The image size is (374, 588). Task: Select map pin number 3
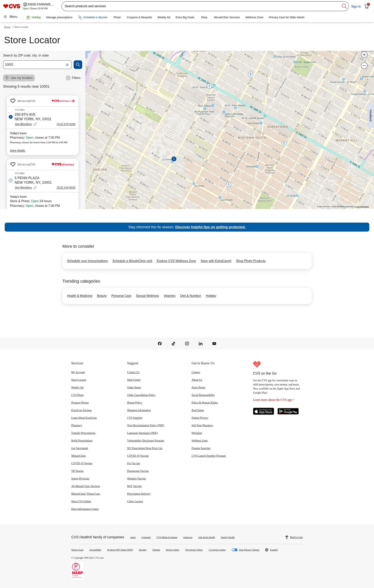click(228, 184)
